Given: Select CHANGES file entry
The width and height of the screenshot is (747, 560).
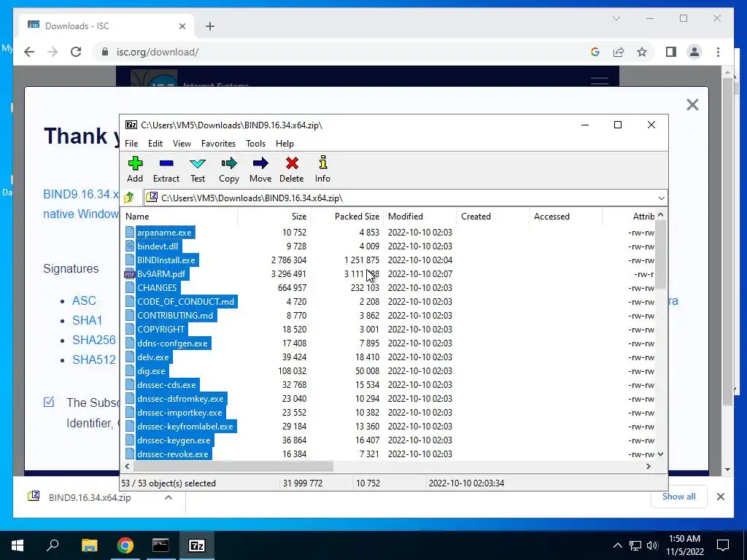Looking at the screenshot, I should click(157, 287).
